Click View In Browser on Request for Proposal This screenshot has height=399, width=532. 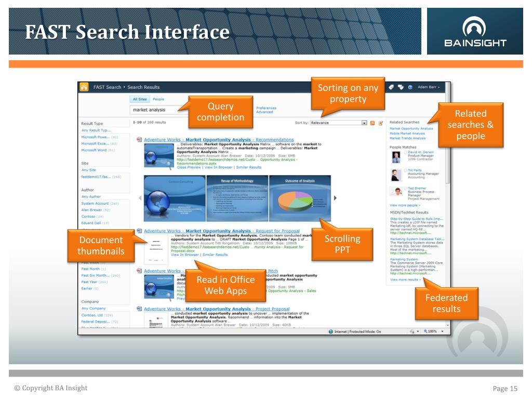coord(185,255)
